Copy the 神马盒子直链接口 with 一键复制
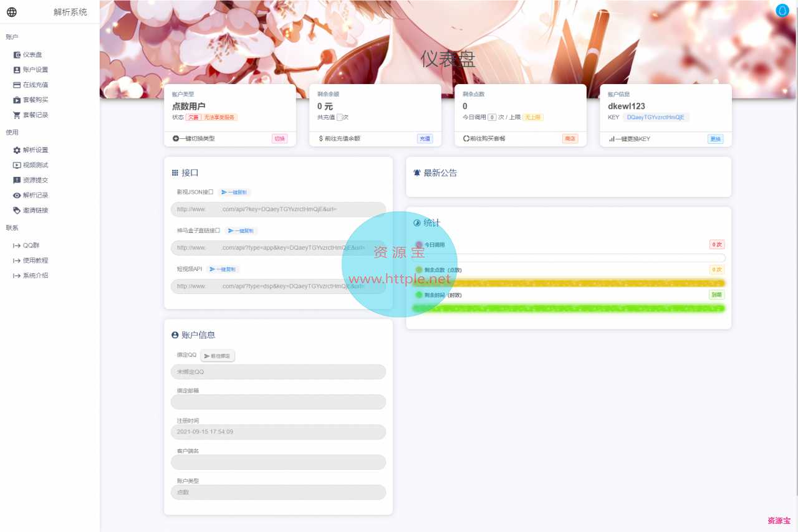This screenshot has width=798, height=532. (241, 230)
